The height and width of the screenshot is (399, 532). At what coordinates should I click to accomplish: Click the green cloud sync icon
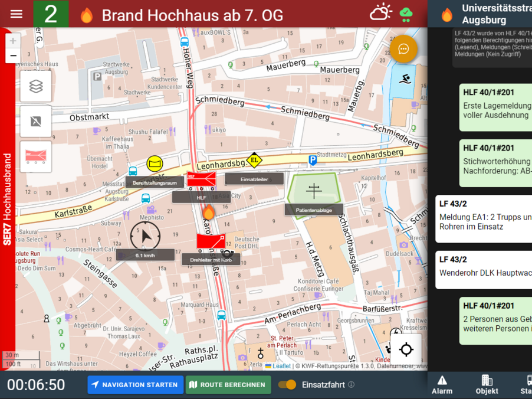406,14
